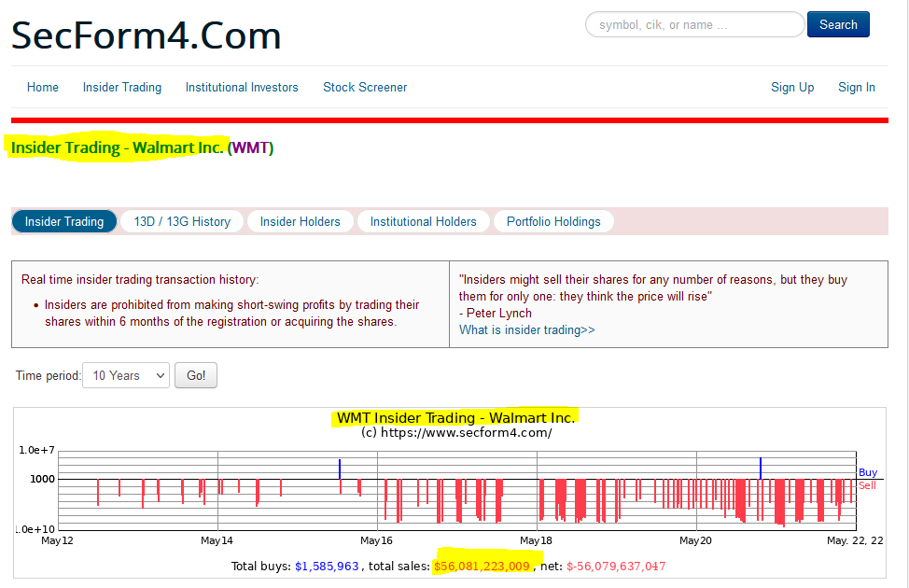Click the red Sell legend label
Viewport: 909px width, 588px height.
(x=867, y=485)
